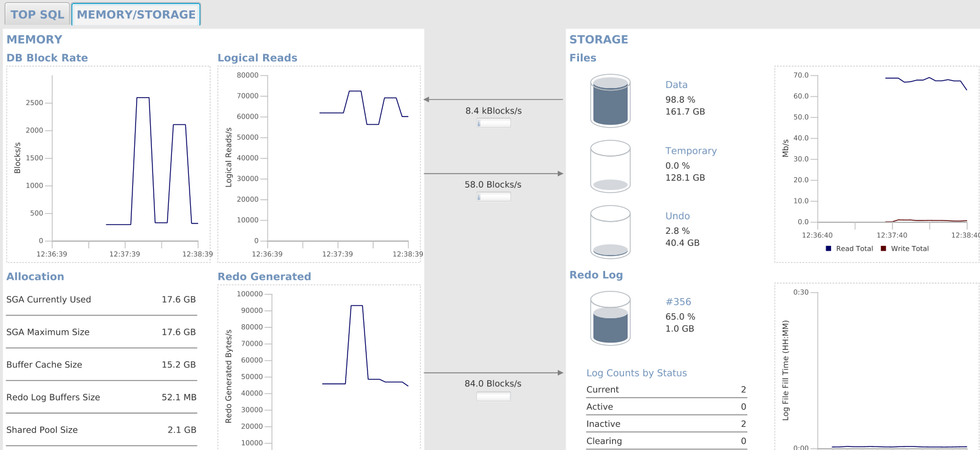This screenshot has height=450, width=980.
Task: Click the Logical Reads chart
Action: pyautogui.click(x=319, y=164)
